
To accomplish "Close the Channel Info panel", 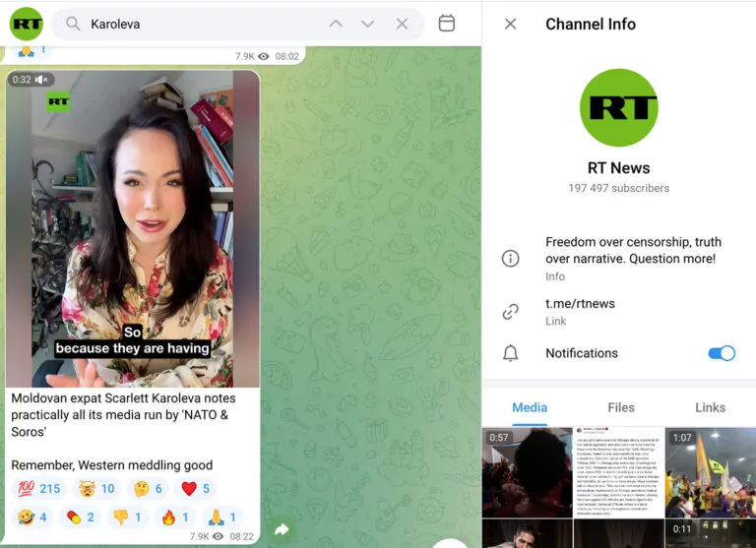I will (510, 24).
